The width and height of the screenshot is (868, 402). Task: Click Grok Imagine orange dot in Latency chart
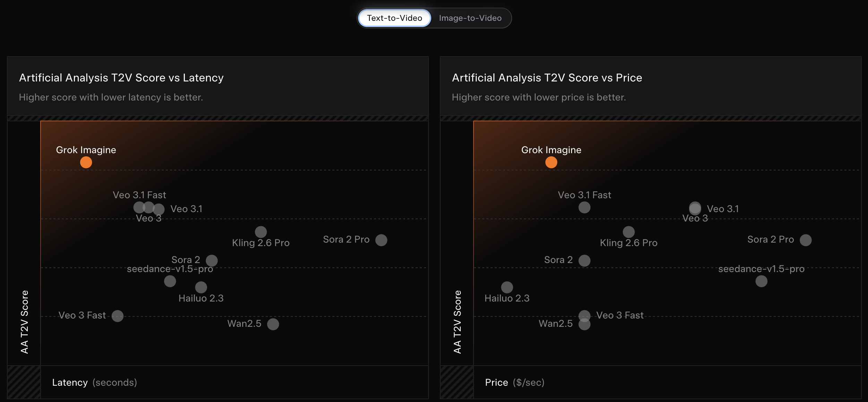pos(86,162)
